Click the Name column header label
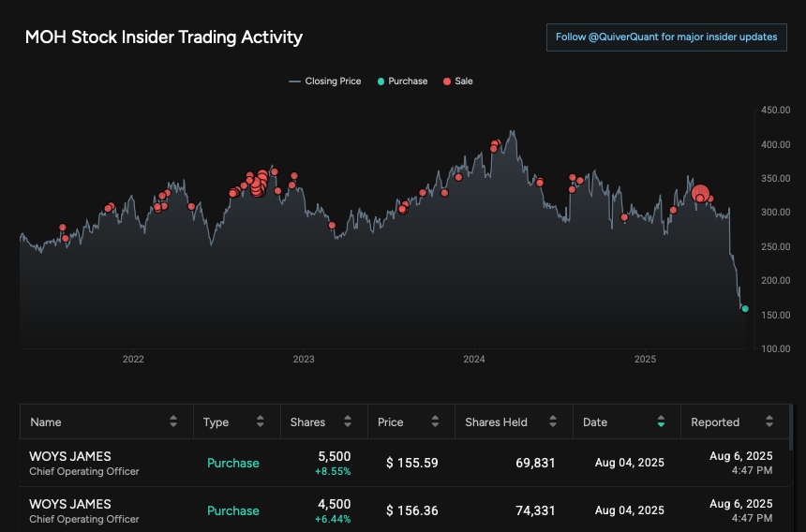 click(x=46, y=422)
